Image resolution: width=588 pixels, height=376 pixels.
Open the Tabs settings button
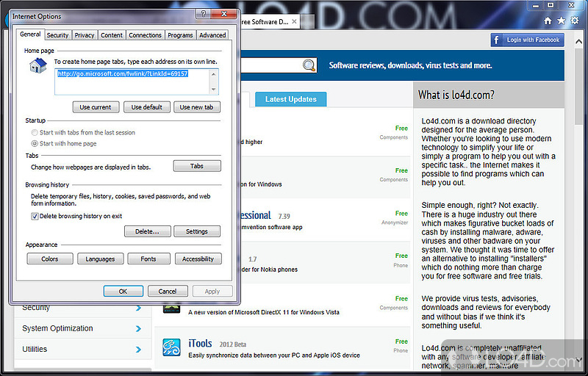tap(197, 166)
